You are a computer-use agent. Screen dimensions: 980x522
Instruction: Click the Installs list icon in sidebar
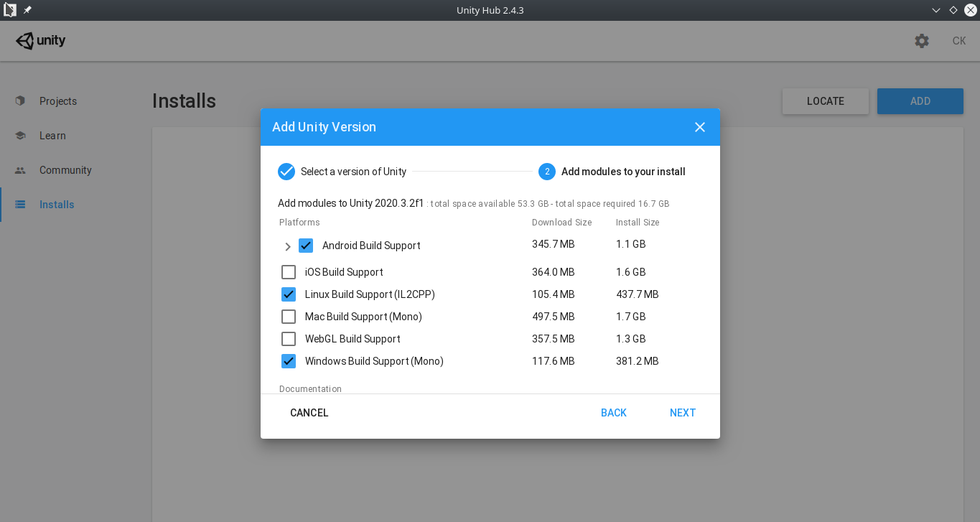(20, 205)
